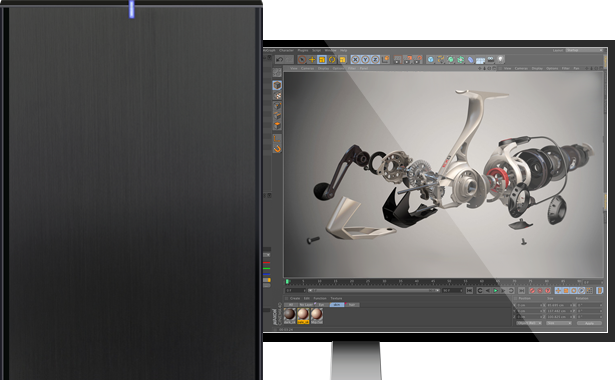Select the Scale tool icon

pos(322,60)
